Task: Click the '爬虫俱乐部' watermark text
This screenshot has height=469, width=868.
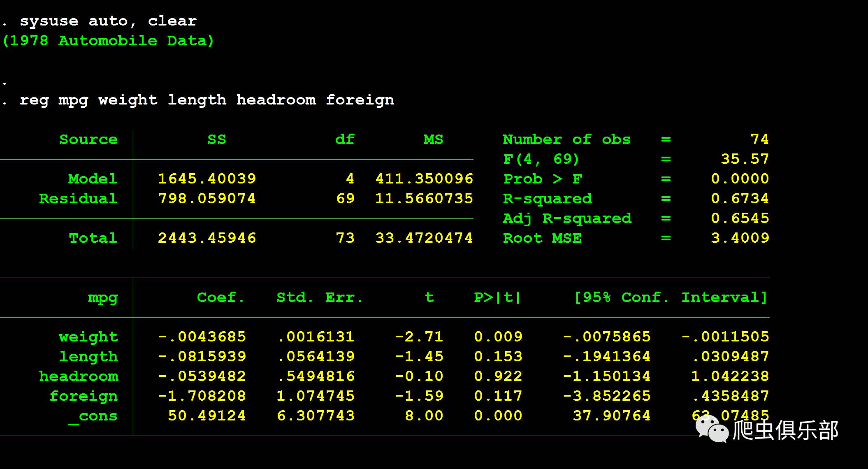Action: 786,430
